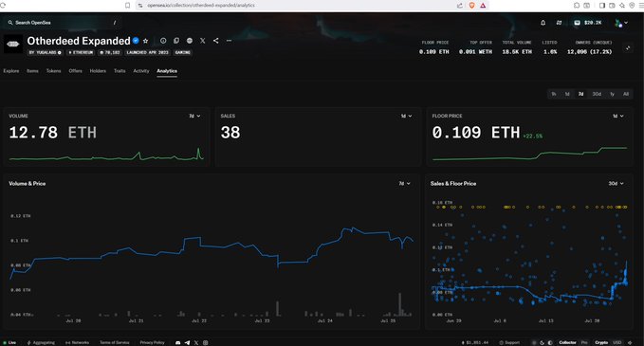Select the 1d time range
644x346 pixels.
pyautogui.click(x=567, y=94)
